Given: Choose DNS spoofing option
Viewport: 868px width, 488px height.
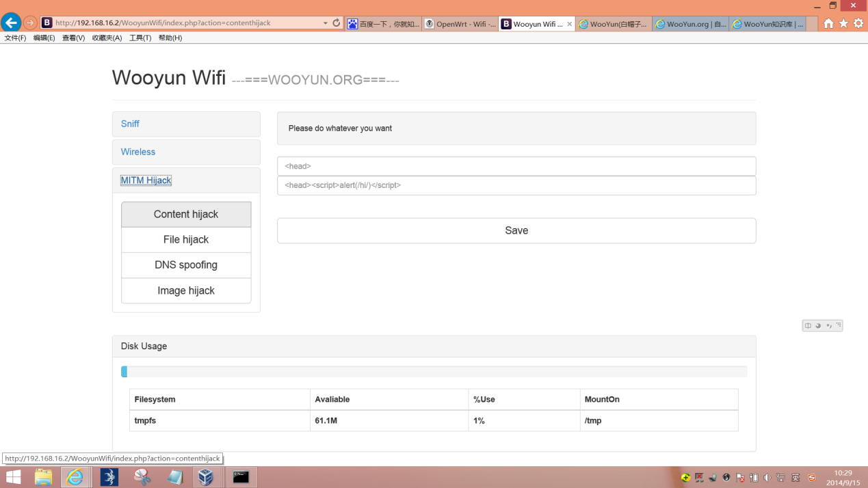Looking at the screenshot, I should [186, 265].
